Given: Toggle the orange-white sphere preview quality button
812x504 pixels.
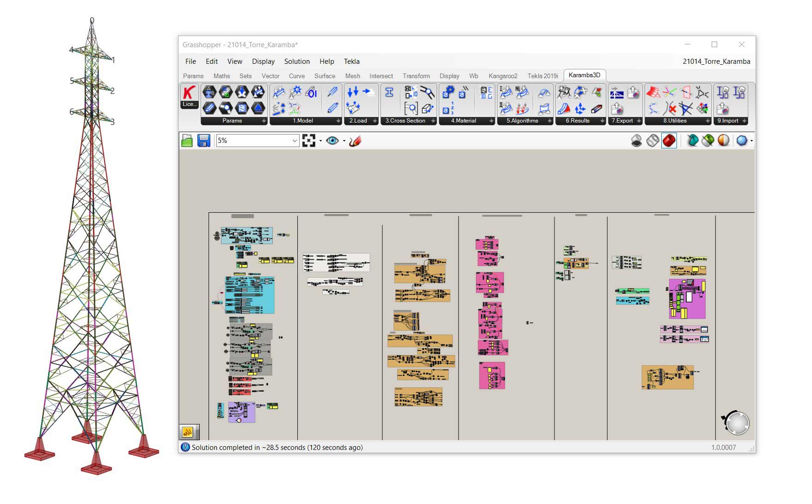Looking at the screenshot, I should point(723,141).
